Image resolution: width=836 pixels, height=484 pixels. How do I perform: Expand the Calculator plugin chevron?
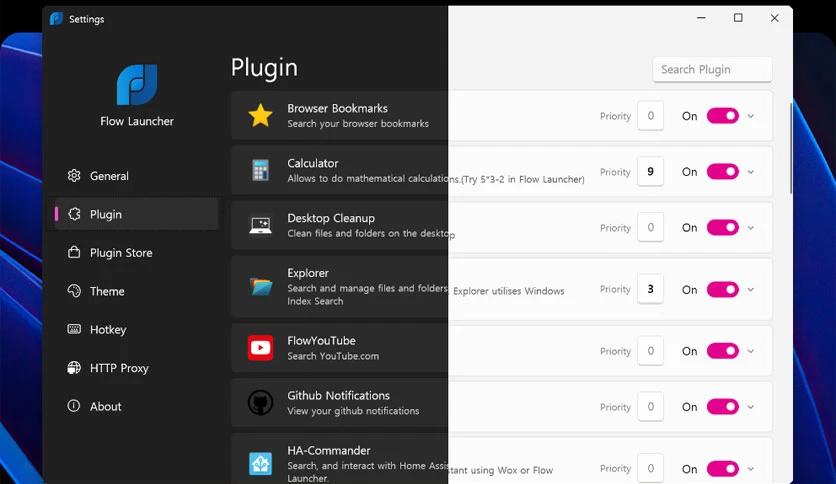tap(751, 172)
